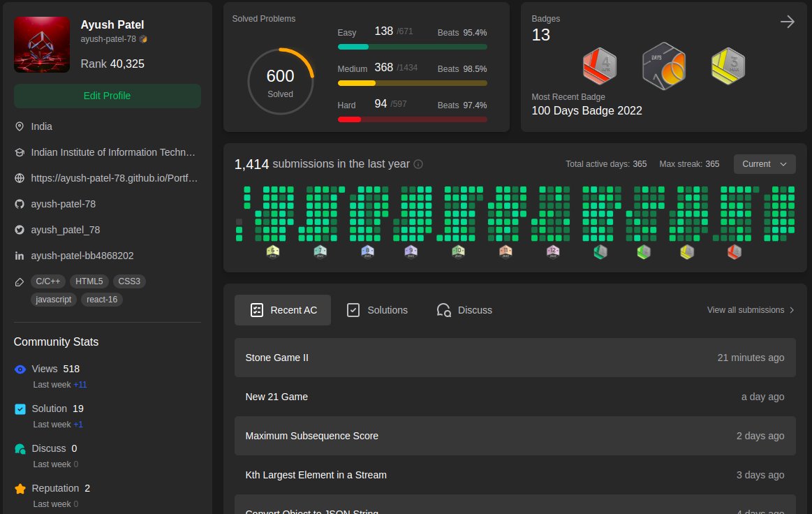Select the red April badge hexagon
812x514 pixels.
coord(600,66)
